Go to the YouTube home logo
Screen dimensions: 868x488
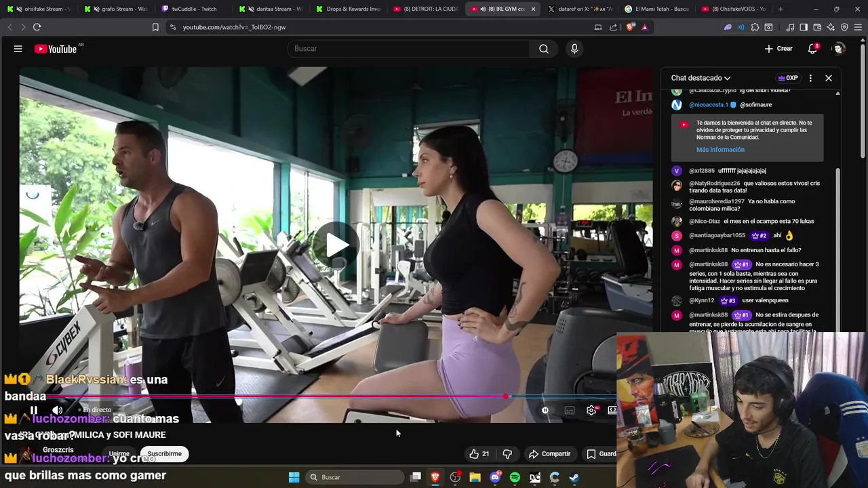coord(56,49)
